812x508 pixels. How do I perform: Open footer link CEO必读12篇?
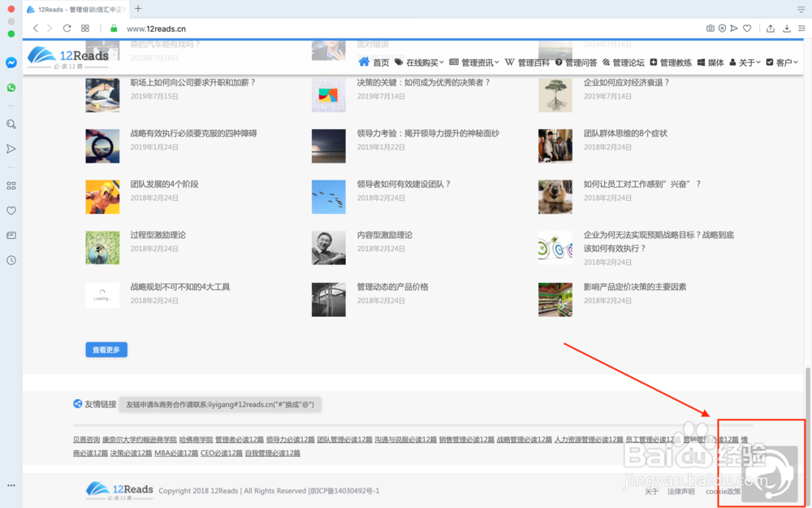pos(222,453)
